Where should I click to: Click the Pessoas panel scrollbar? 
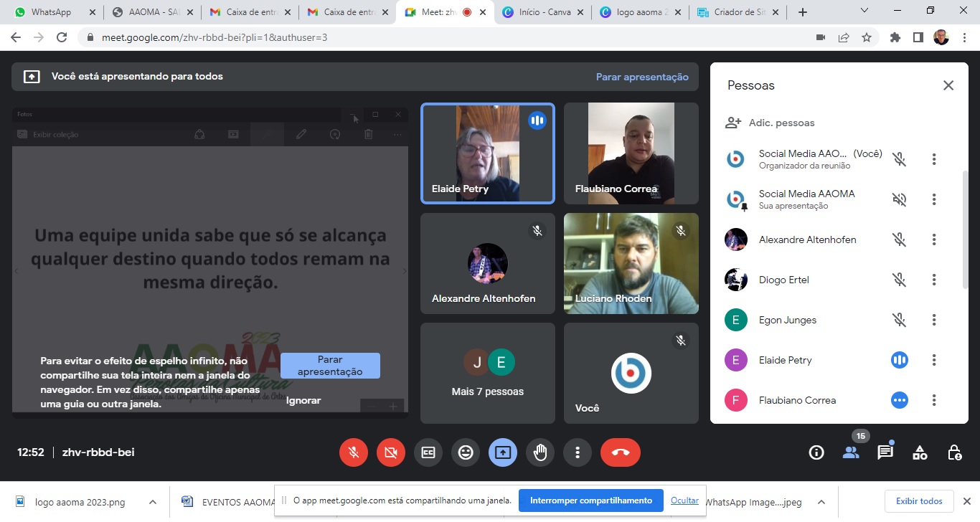(x=965, y=229)
